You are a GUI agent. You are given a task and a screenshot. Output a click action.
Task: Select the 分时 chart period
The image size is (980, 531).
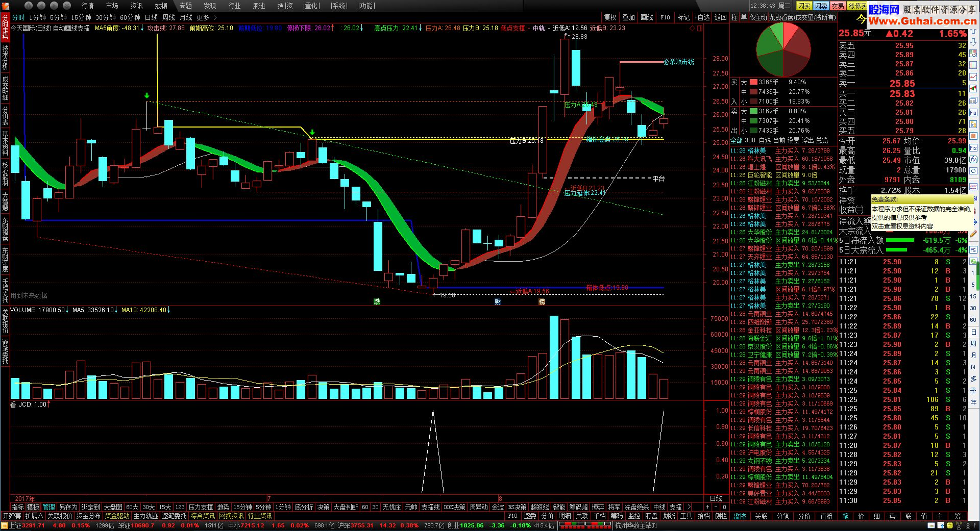[18, 17]
